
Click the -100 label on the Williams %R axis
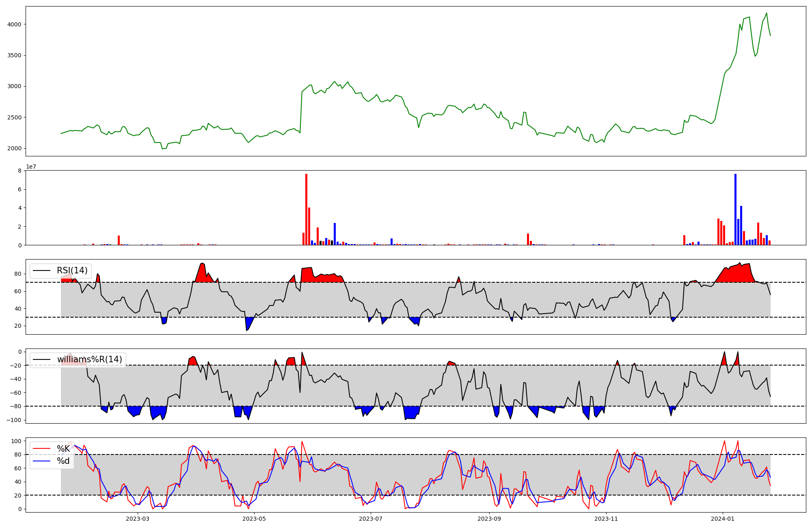click(x=14, y=420)
